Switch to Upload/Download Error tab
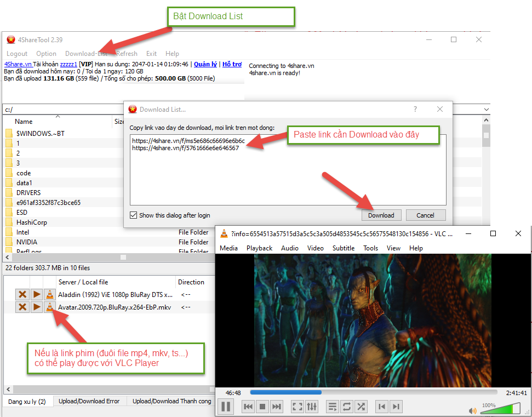 pos(89,401)
